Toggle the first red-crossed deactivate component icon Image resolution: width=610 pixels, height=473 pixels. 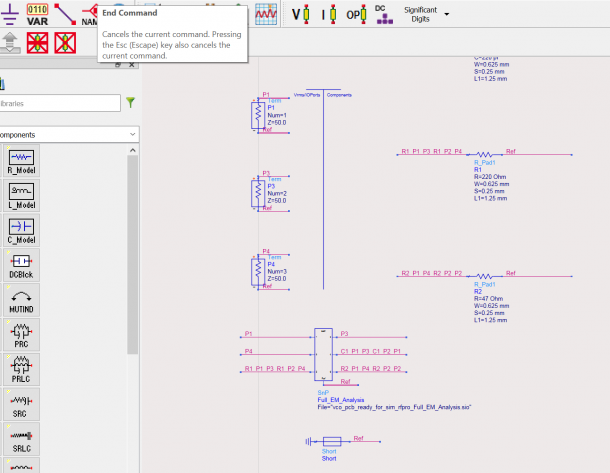(38, 43)
